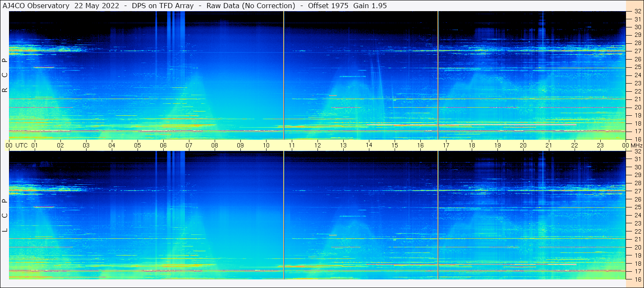Click the 'AJ4CO Observatory' title text
The width and height of the screenshot is (644, 288).
36,6
